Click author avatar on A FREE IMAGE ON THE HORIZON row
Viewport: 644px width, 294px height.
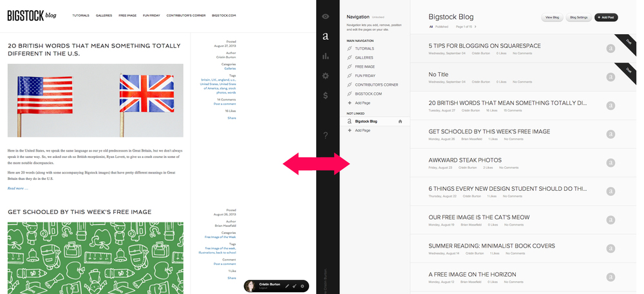point(611,277)
